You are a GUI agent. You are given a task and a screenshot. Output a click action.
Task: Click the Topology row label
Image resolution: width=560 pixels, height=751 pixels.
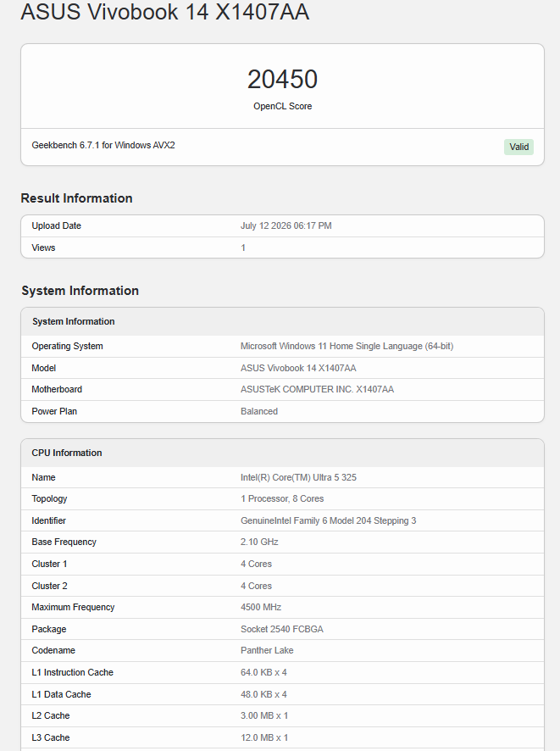point(49,498)
